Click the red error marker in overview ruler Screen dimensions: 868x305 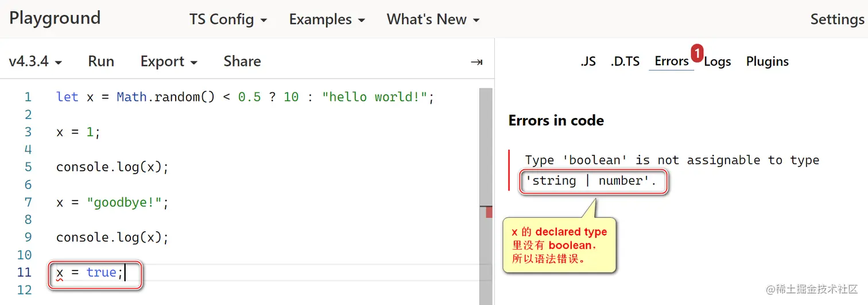coord(489,212)
